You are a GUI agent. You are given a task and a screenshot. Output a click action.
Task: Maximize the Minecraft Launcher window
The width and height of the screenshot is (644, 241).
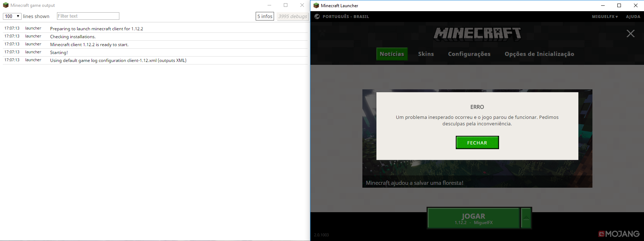point(619,5)
